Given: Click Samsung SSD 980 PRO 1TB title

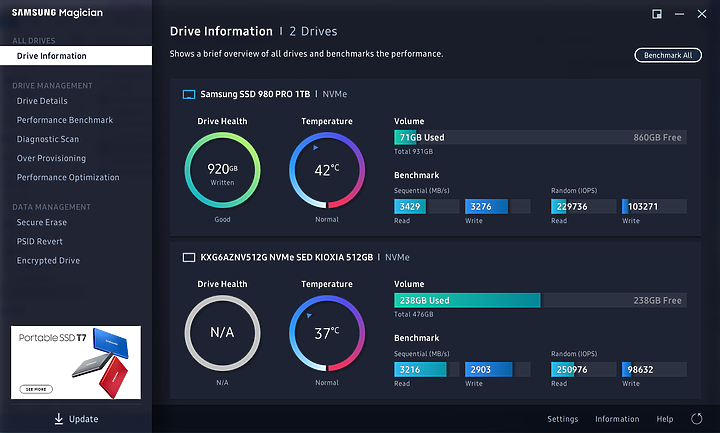Looking at the screenshot, I should [x=255, y=94].
